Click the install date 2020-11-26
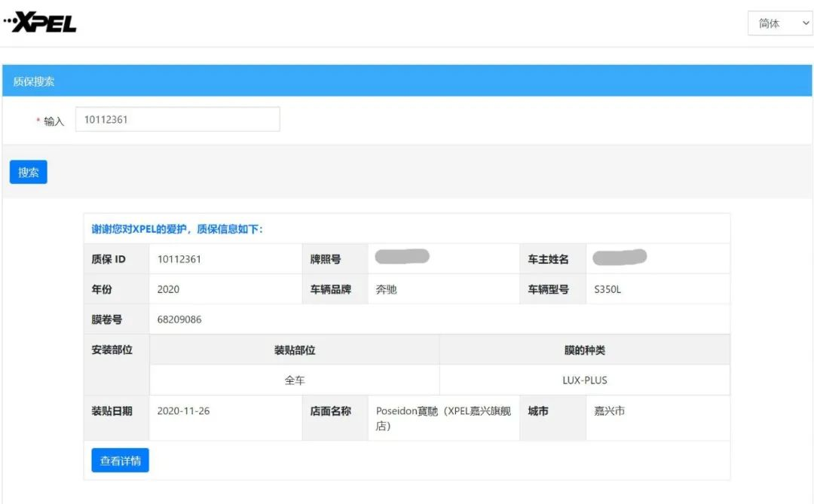 pyautogui.click(x=183, y=411)
